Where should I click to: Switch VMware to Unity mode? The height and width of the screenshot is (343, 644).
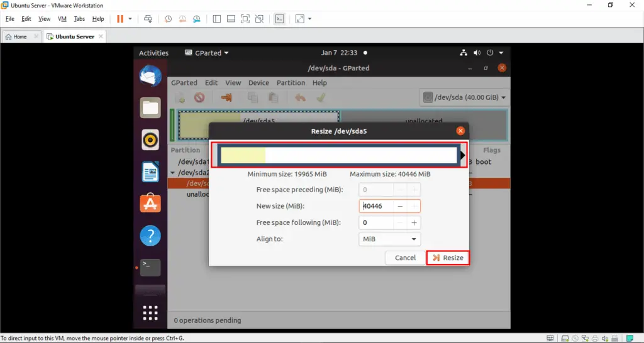click(x=259, y=19)
